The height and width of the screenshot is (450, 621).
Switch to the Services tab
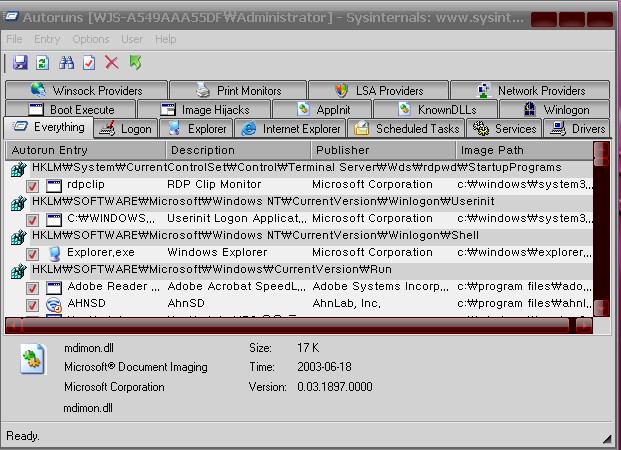[504, 129]
